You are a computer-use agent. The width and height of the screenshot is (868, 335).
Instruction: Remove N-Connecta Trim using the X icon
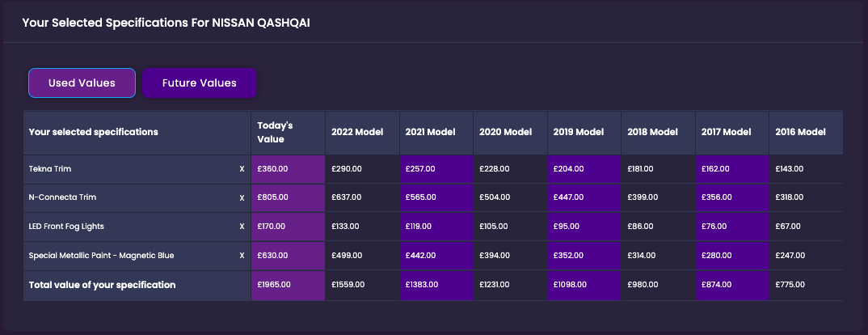[242, 197]
